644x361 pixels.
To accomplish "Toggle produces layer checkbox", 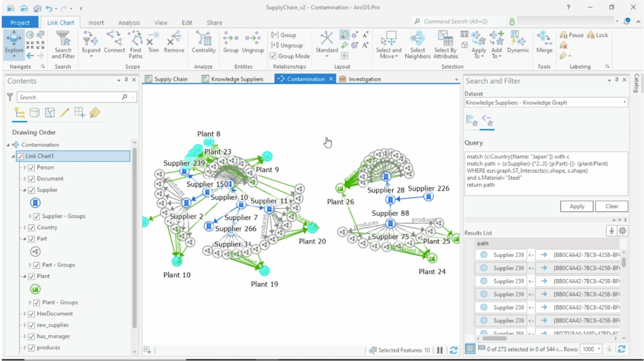I will coord(31,348).
